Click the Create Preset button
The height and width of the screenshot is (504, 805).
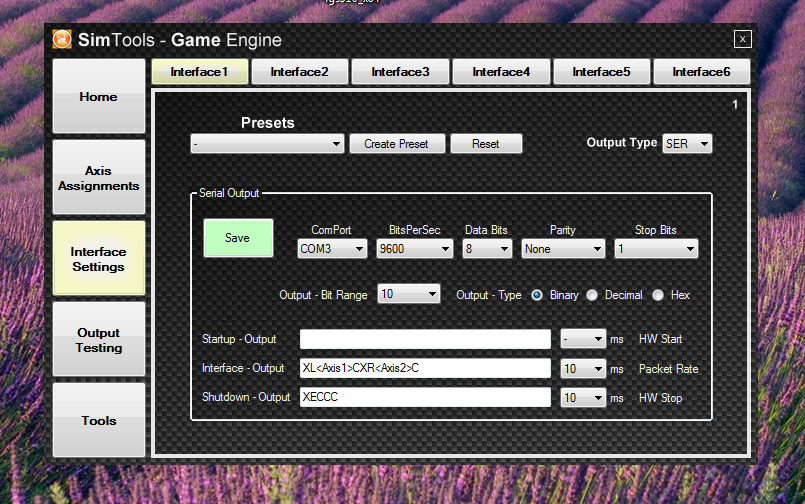[x=396, y=144]
